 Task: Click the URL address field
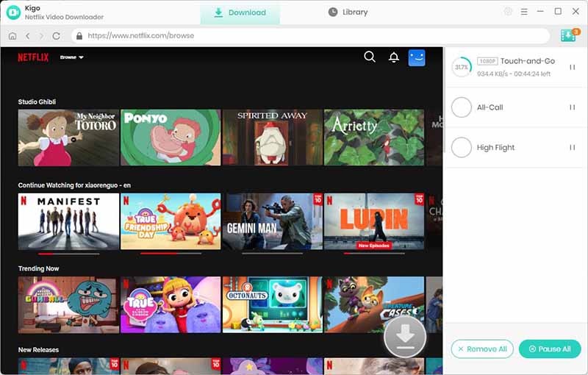310,35
